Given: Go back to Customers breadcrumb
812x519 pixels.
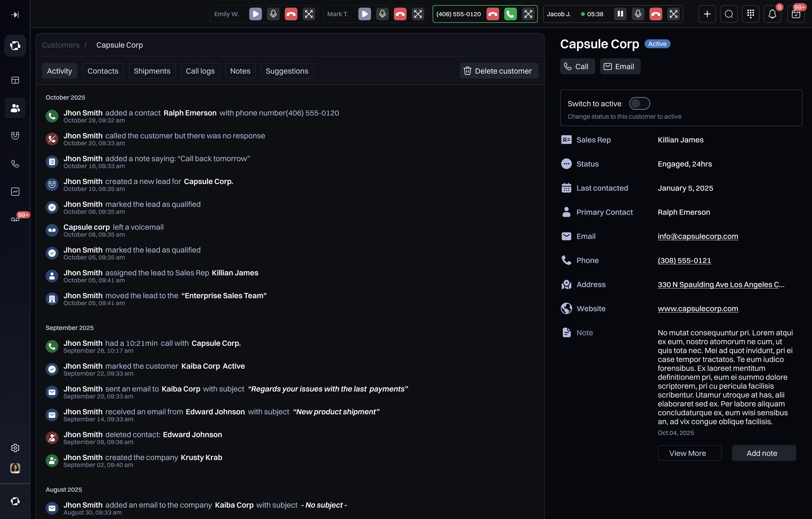Looking at the screenshot, I should pyautogui.click(x=61, y=45).
